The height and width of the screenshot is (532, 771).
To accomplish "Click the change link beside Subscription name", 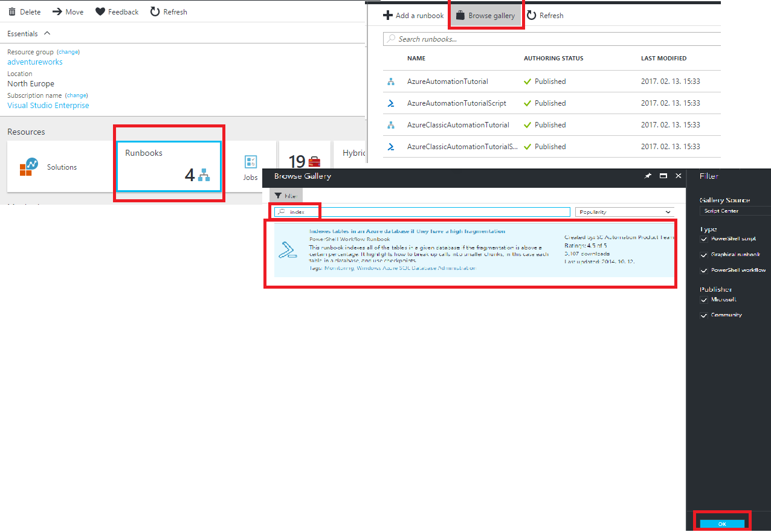I will [x=76, y=95].
